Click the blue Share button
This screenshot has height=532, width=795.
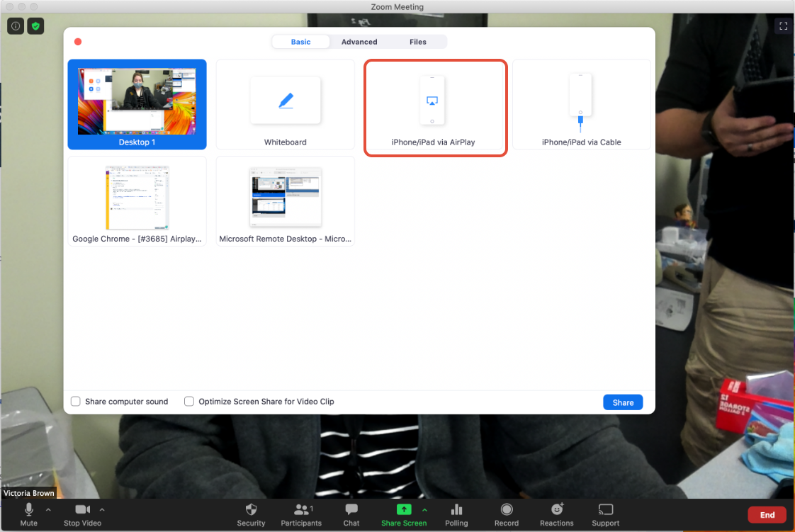(623, 402)
